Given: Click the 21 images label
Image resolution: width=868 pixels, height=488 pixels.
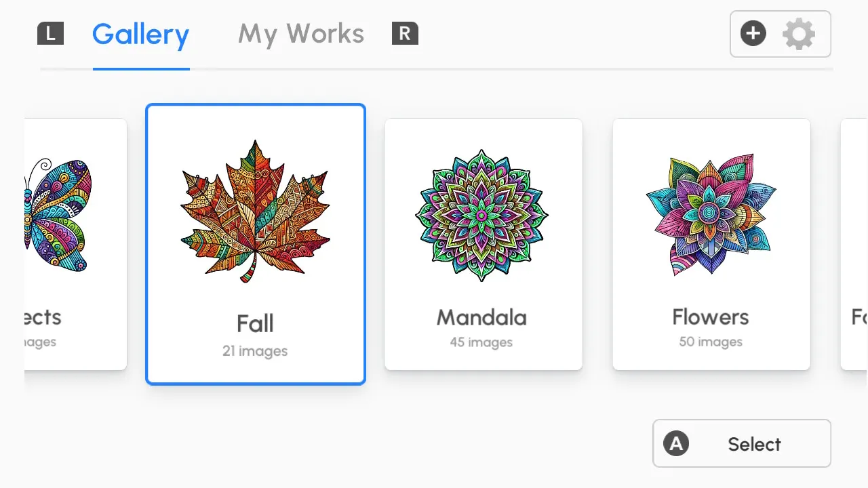Looking at the screenshot, I should (x=255, y=351).
